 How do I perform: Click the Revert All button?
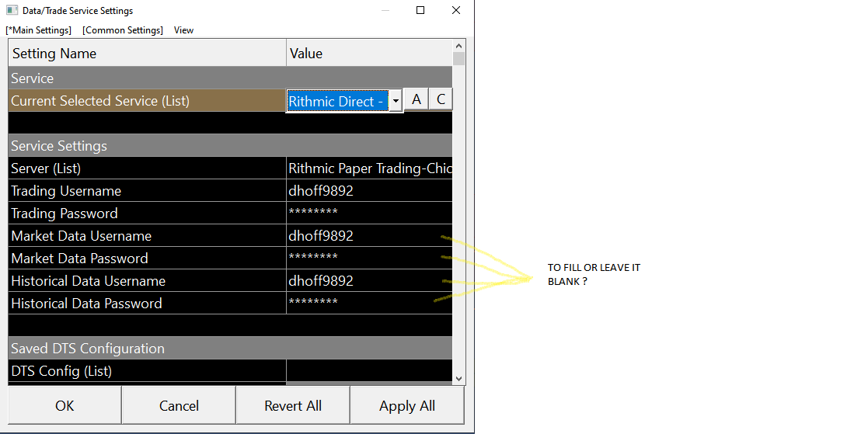point(293,405)
